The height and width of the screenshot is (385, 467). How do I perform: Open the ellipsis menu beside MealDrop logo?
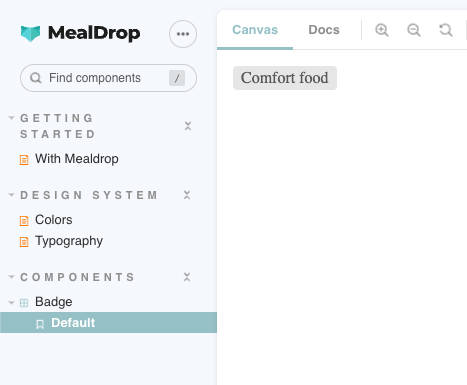tap(183, 34)
